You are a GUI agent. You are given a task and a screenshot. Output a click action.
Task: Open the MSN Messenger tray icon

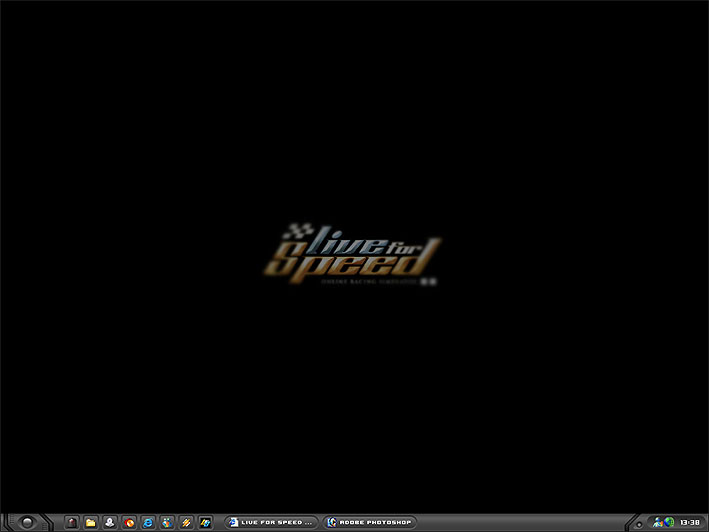(658, 523)
